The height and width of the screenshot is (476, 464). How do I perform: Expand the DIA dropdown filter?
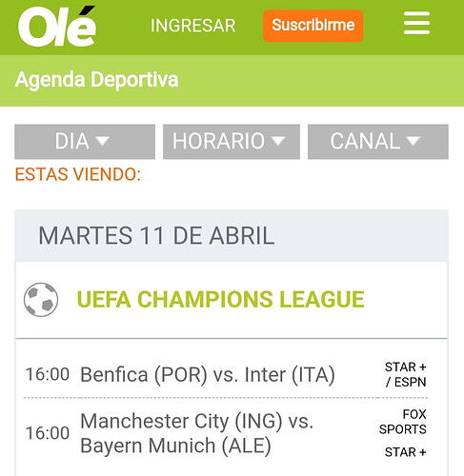click(85, 142)
